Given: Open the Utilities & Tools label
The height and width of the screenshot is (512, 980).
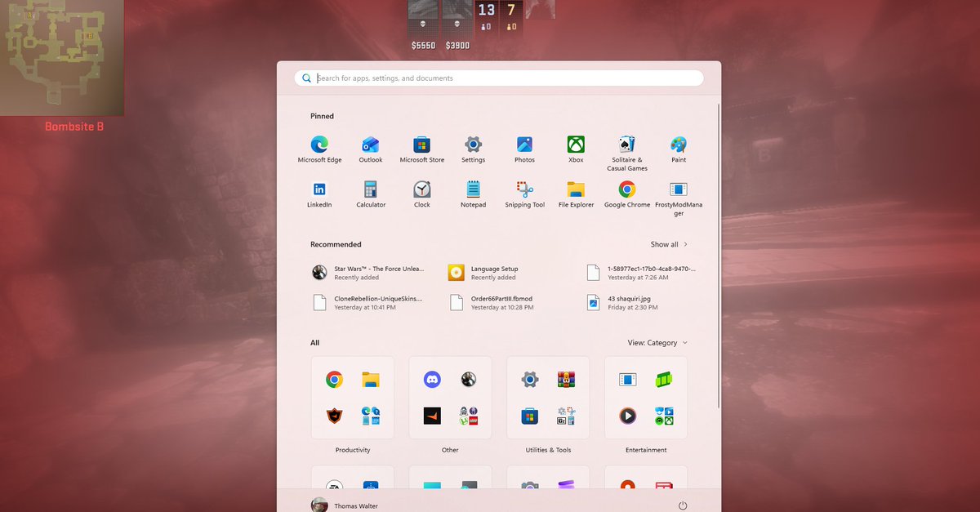Looking at the screenshot, I should pyautogui.click(x=548, y=450).
